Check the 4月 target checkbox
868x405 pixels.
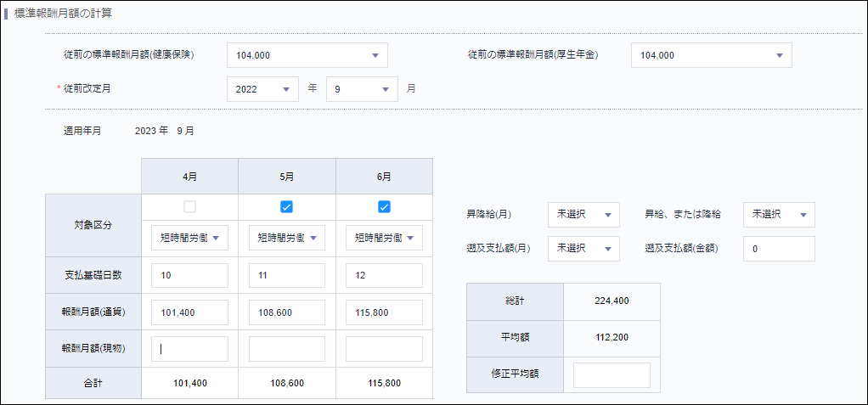click(x=189, y=206)
